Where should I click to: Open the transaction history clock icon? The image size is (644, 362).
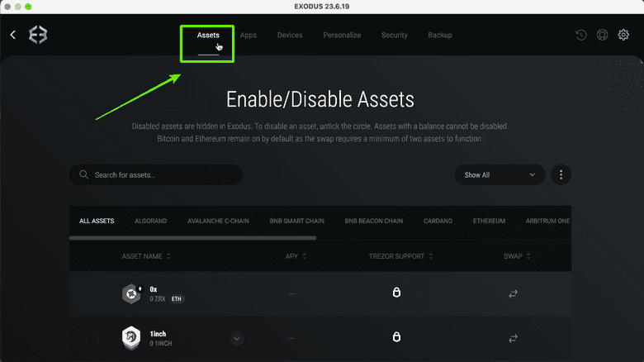click(581, 35)
